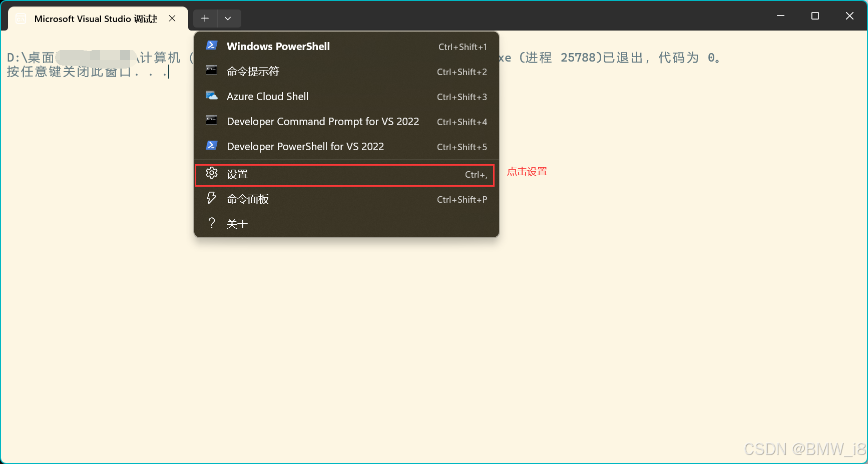The image size is (868, 464).
Task: Click the Ctrl+, shortcut label
Action: [x=476, y=175]
